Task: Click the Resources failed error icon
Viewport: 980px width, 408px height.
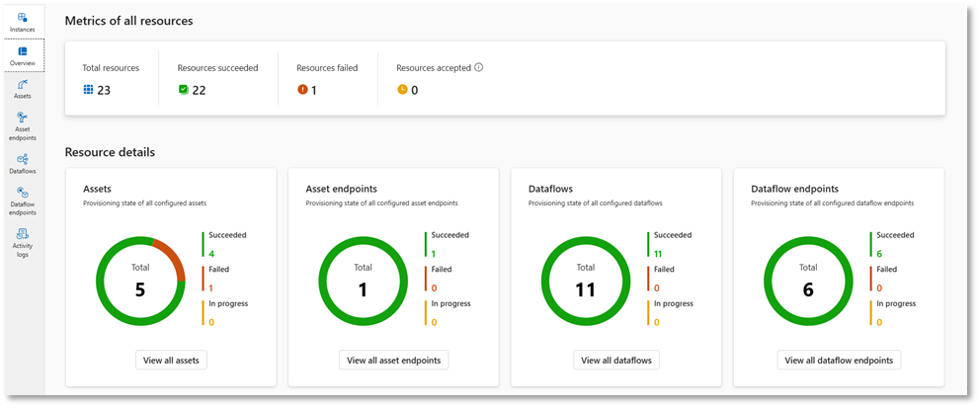Action: tap(302, 90)
